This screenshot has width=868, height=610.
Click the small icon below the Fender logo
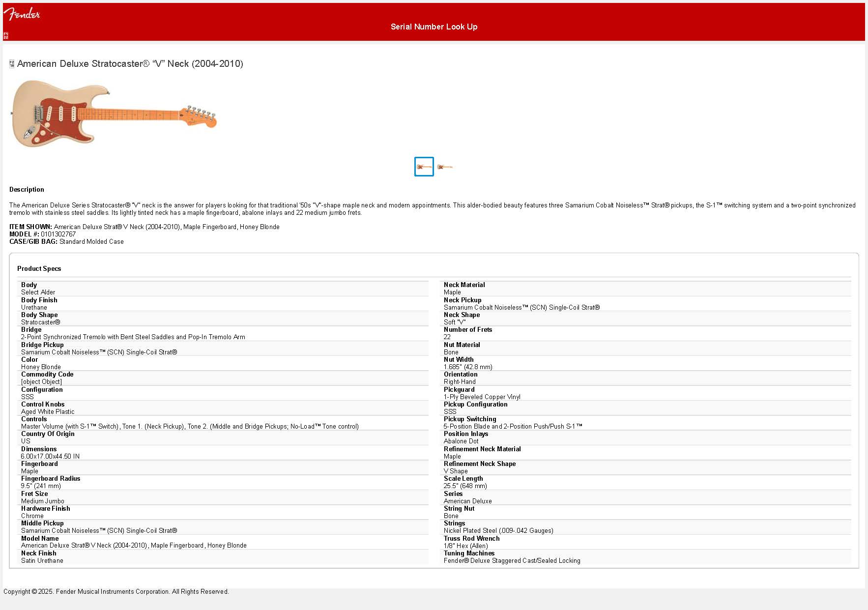click(x=6, y=35)
